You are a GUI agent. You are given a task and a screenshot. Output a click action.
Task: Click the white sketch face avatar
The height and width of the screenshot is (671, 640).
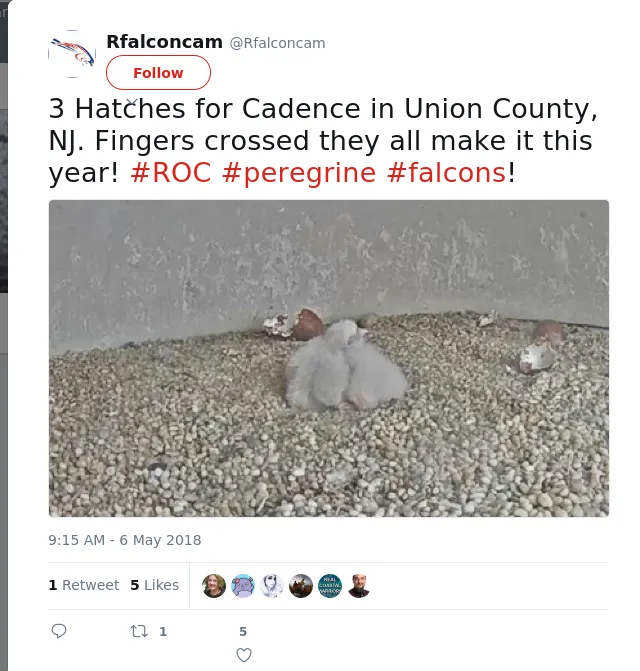coord(272,586)
